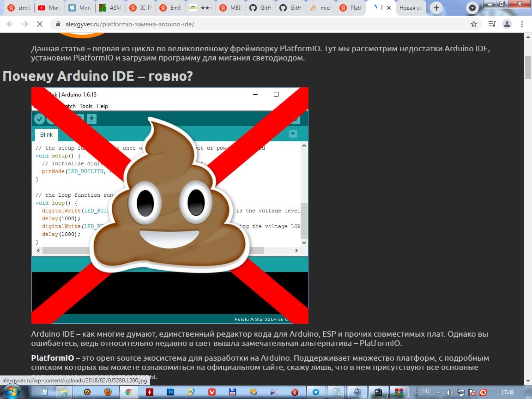Switch to the EmB tab
The width and height of the screenshot is (532, 399).
(171, 8)
